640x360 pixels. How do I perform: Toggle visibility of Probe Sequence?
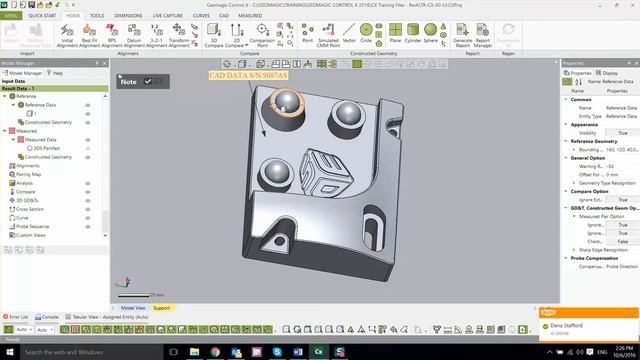click(x=88, y=227)
